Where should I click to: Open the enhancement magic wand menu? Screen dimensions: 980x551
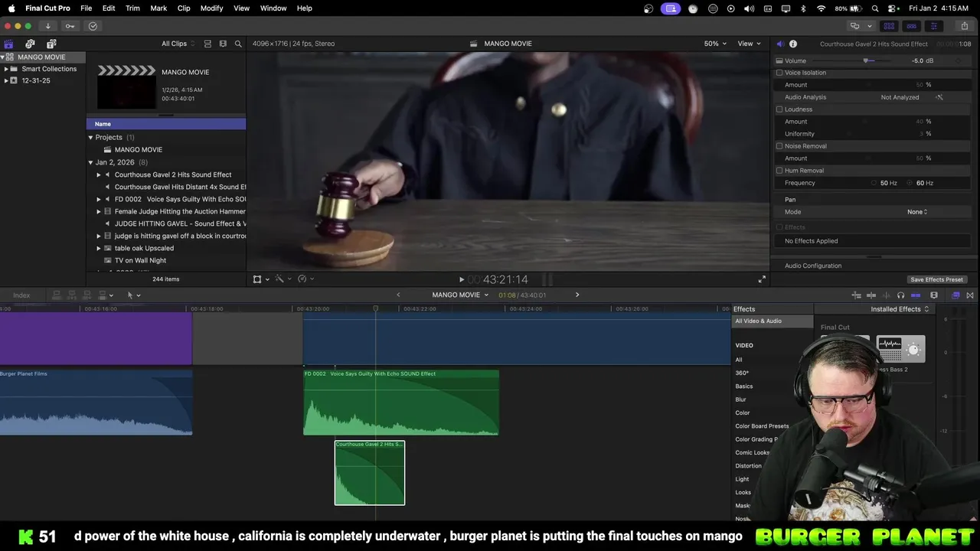tap(282, 279)
